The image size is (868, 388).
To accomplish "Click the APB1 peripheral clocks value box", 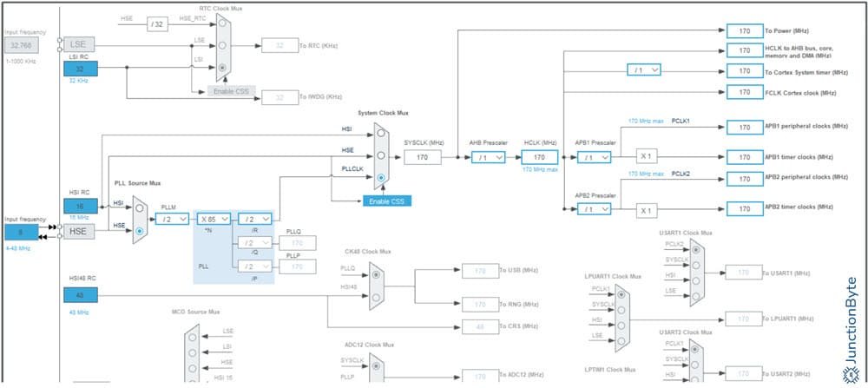I will click(x=745, y=128).
